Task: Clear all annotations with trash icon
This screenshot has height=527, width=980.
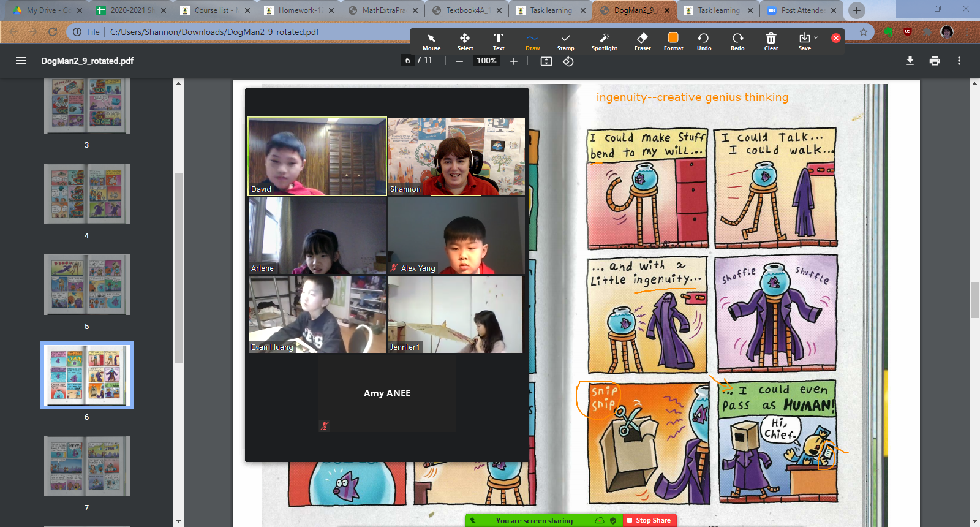Action: pos(771,42)
